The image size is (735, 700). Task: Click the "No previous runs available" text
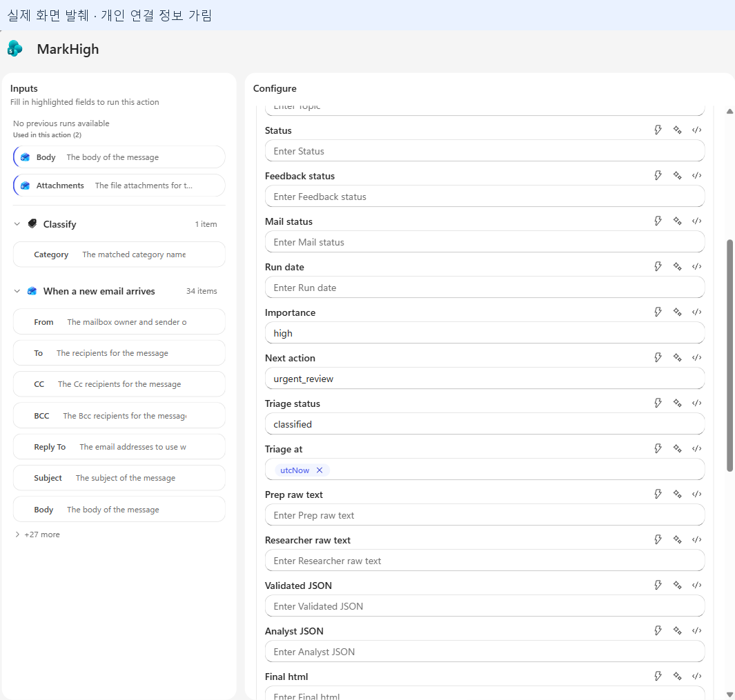(61, 123)
